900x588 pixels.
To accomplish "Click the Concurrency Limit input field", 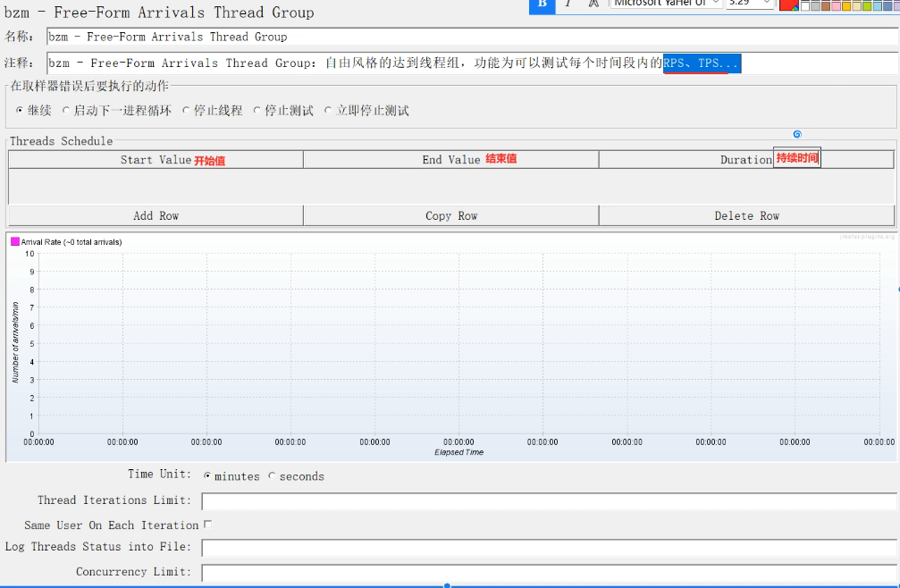I will click(x=549, y=572).
